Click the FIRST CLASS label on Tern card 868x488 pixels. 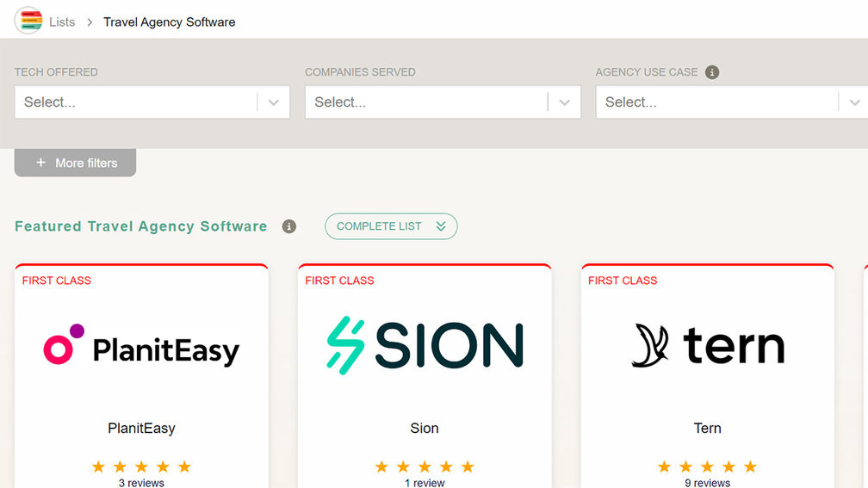[623, 281]
